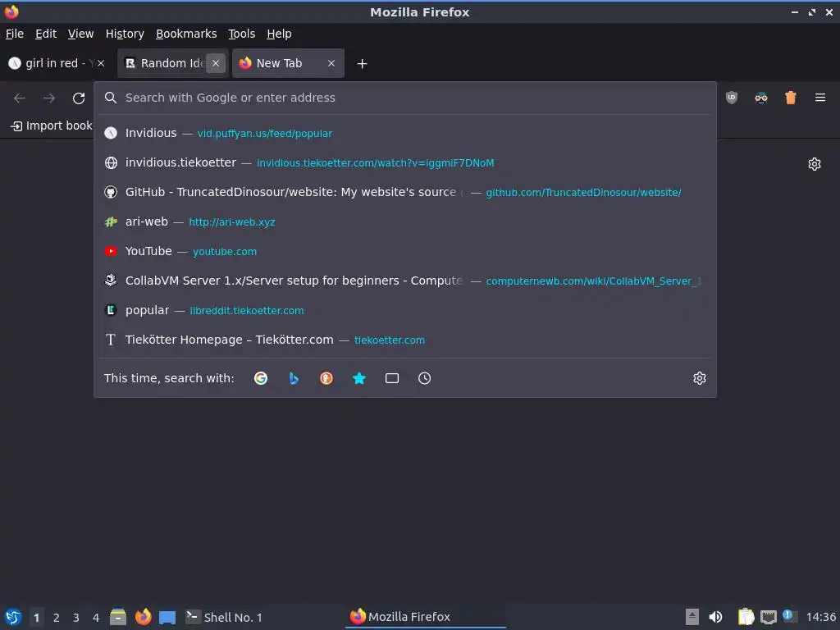Switch to virtual desktop 3
Screen dimensions: 840x630
[x=76, y=617]
